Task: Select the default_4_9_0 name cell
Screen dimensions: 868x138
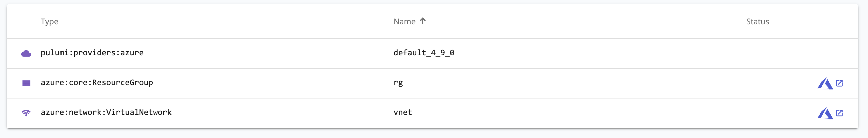Action: click(x=424, y=53)
